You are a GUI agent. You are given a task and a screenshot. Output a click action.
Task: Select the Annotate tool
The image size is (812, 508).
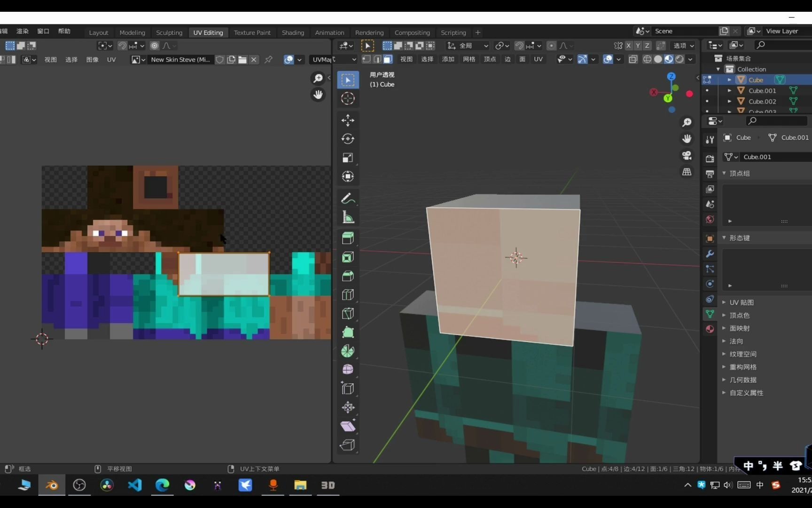click(348, 198)
